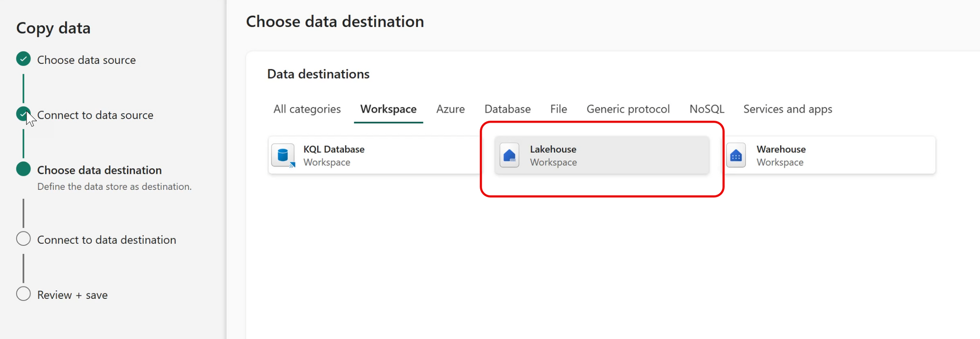Screen dimensions: 980x339
Task: Go back to Choose data source step label
Action: (86, 60)
